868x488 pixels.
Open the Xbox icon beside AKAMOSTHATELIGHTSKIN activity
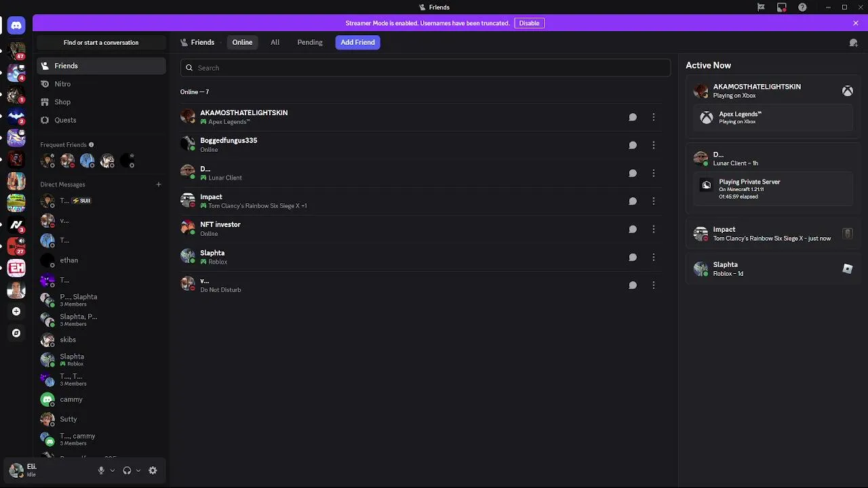[x=848, y=91]
